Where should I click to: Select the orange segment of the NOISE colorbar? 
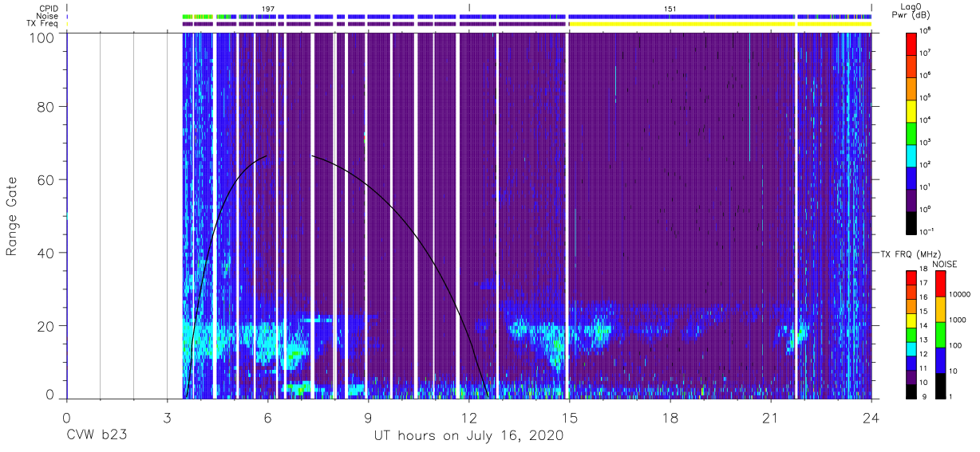coord(941,309)
